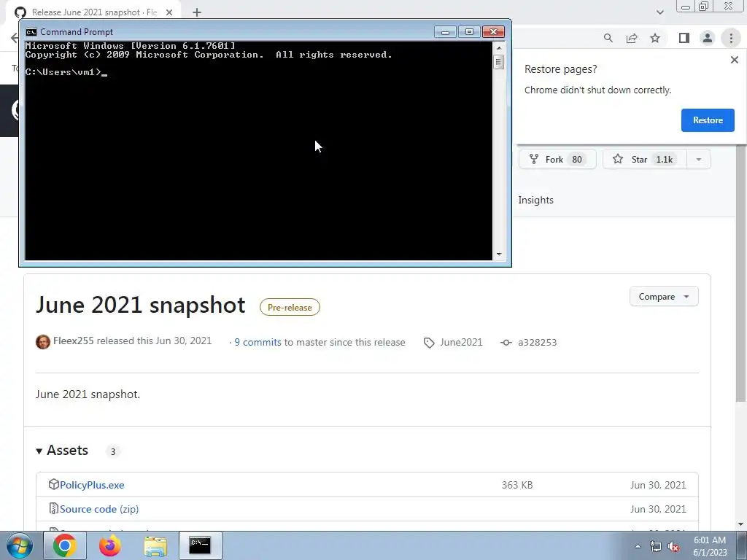Click the Assets count badge 3
The height and width of the screenshot is (560, 747).
click(x=113, y=451)
